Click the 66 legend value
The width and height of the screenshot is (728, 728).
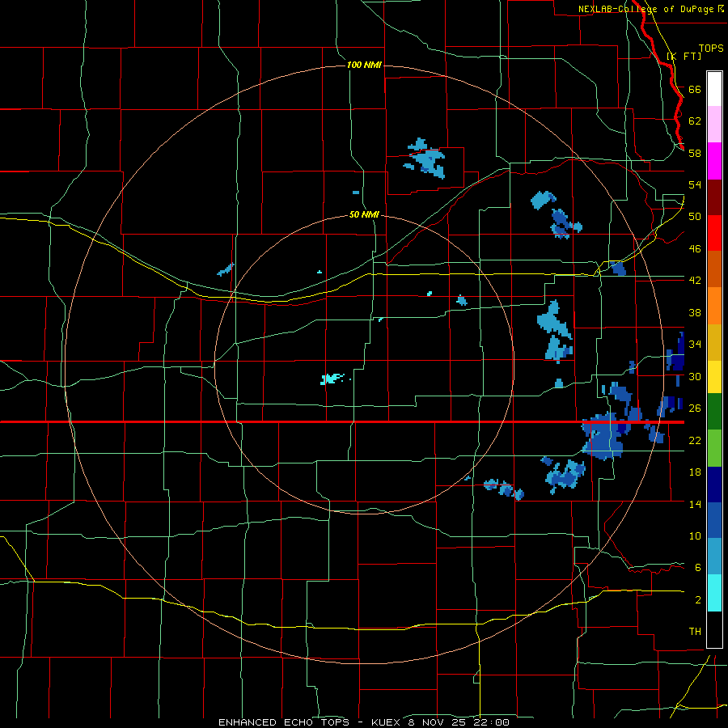click(x=695, y=89)
